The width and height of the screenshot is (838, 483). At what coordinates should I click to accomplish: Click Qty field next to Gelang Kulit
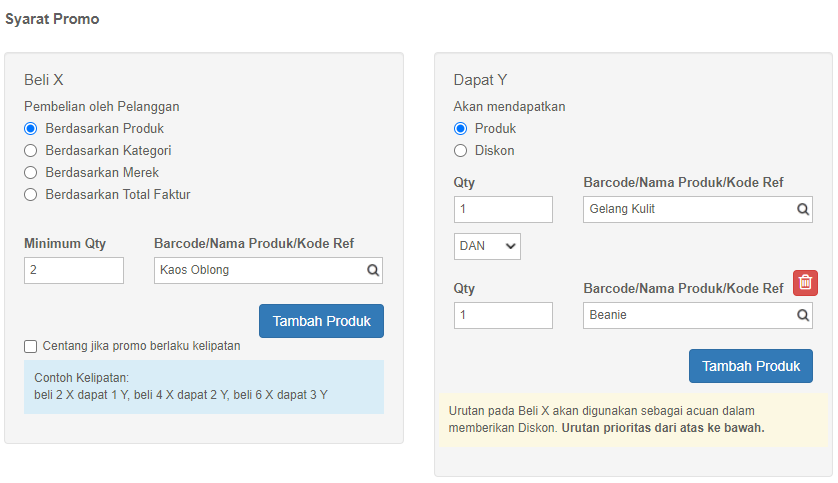coord(503,209)
